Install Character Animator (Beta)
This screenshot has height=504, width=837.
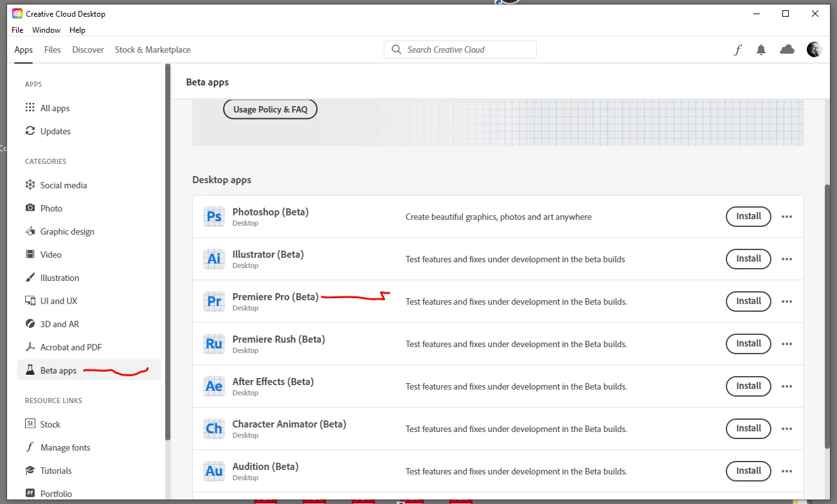[748, 429]
